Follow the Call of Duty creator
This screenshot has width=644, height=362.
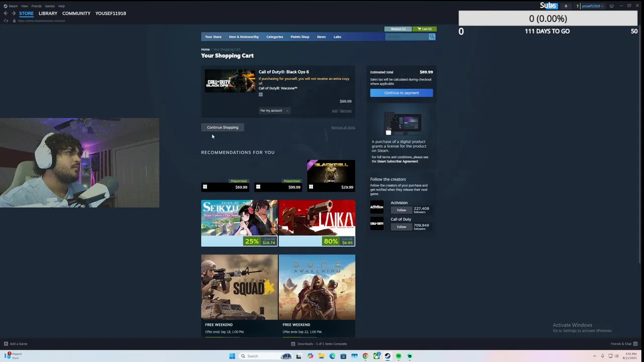(401, 227)
